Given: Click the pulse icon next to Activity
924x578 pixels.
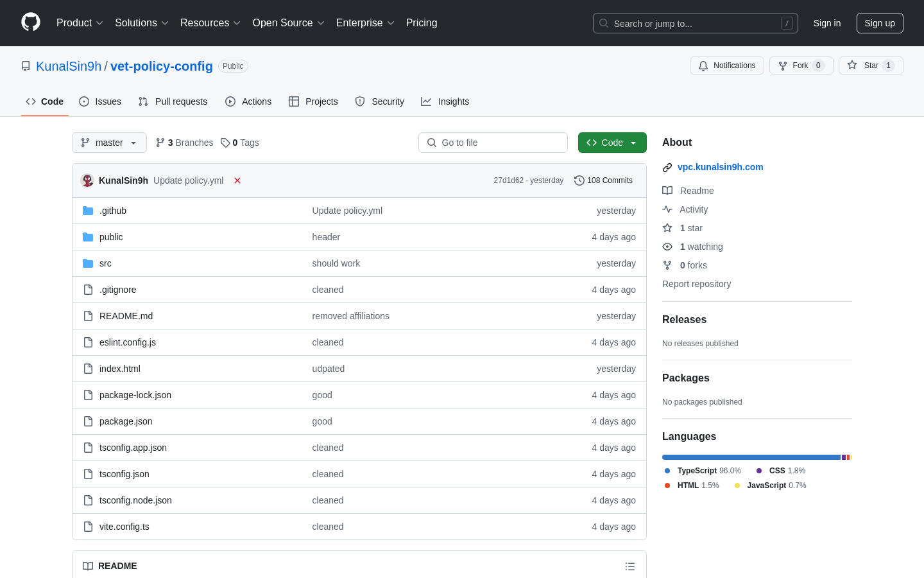Looking at the screenshot, I should coord(667,209).
